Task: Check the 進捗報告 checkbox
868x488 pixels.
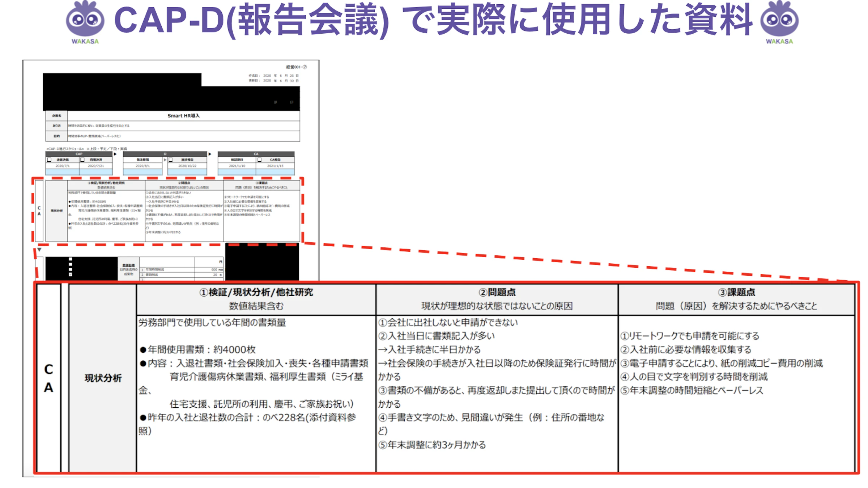Action: [x=171, y=160]
